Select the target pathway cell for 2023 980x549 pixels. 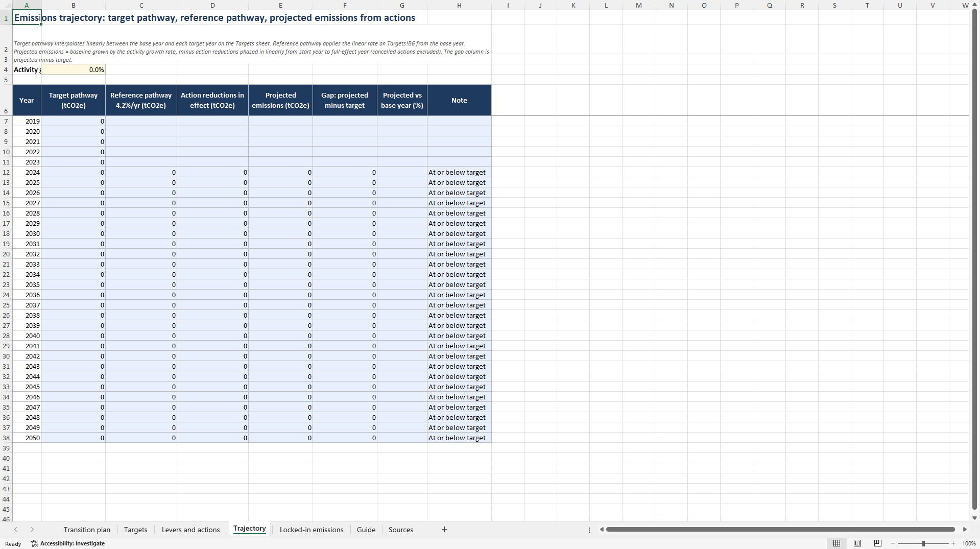point(73,162)
